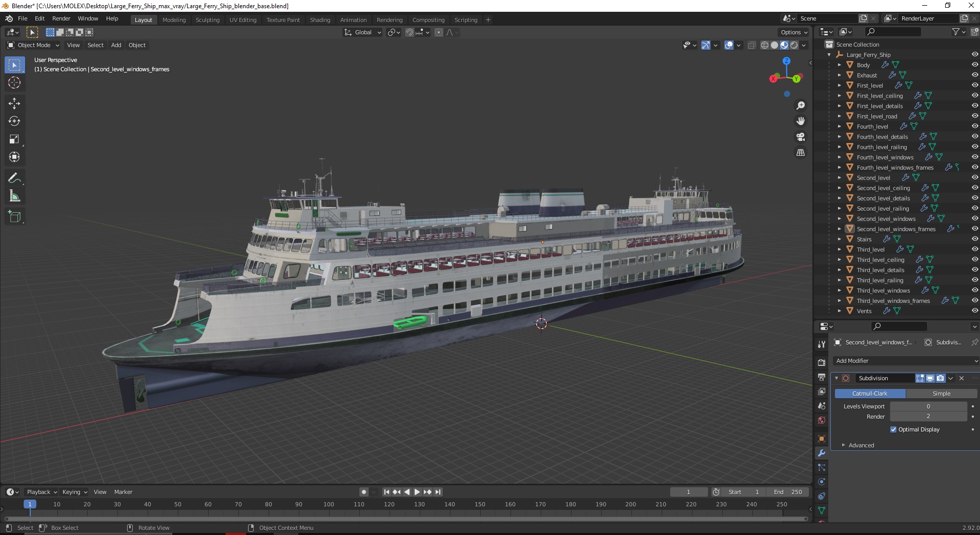Toggle the camera view icon

(800, 137)
